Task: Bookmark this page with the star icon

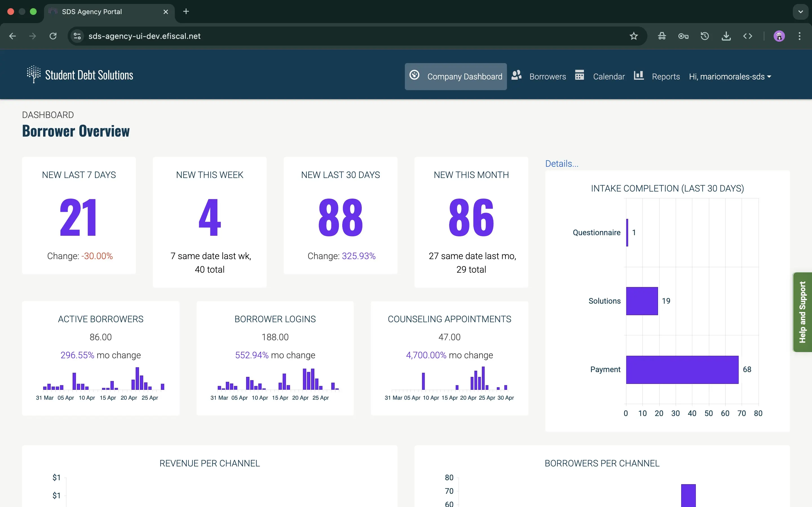Action: [634, 36]
